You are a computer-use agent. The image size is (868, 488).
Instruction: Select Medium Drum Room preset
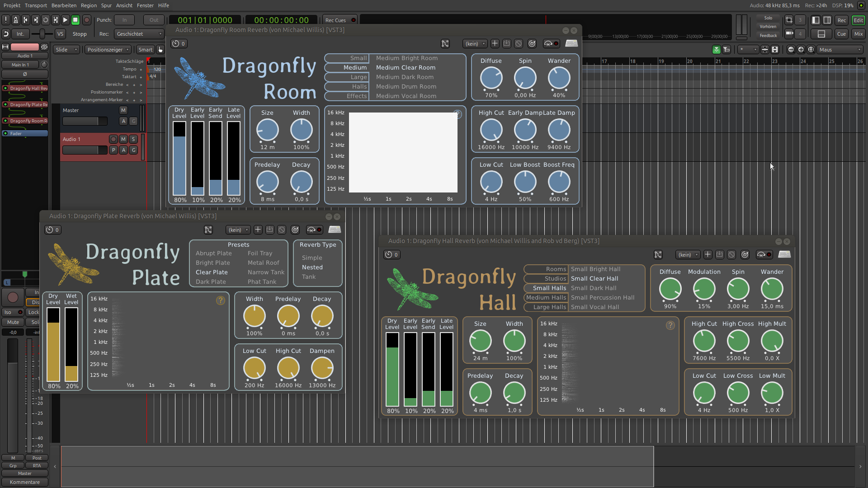pos(406,87)
